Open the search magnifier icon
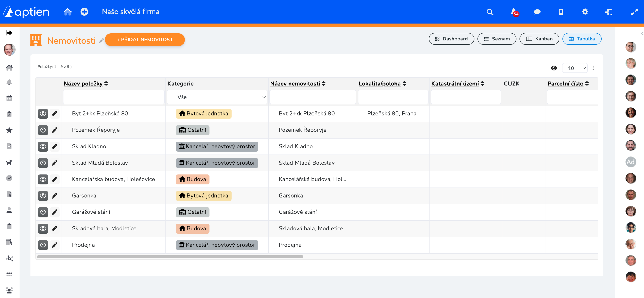This screenshot has width=644, height=298. (490, 12)
